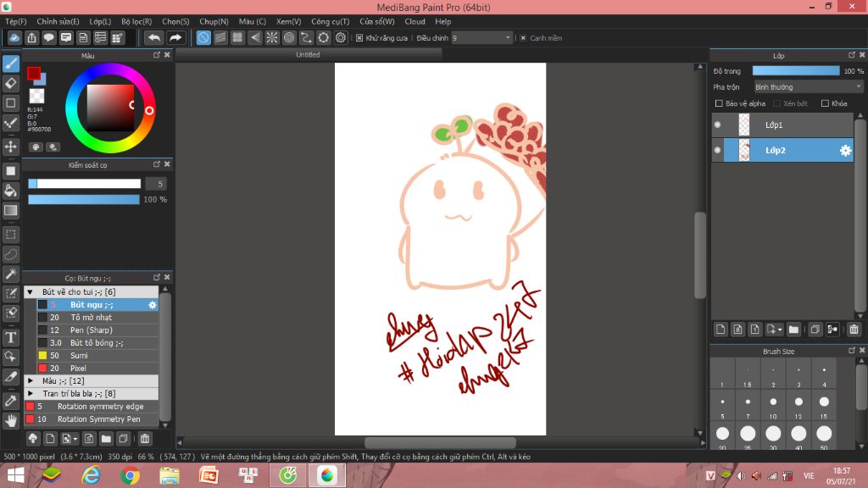Click the Lớp2 layer thumbnail
868x488 pixels.
click(744, 151)
